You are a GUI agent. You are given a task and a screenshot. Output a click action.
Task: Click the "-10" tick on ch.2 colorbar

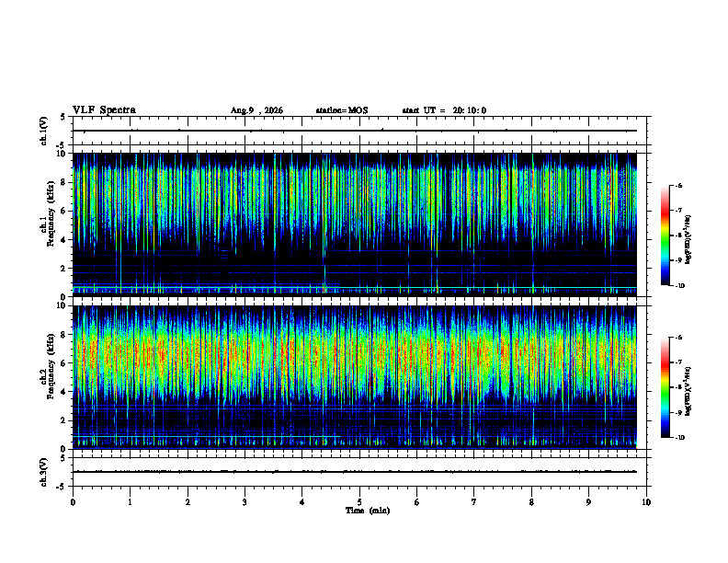pyautogui.click(x=679, y=438)
